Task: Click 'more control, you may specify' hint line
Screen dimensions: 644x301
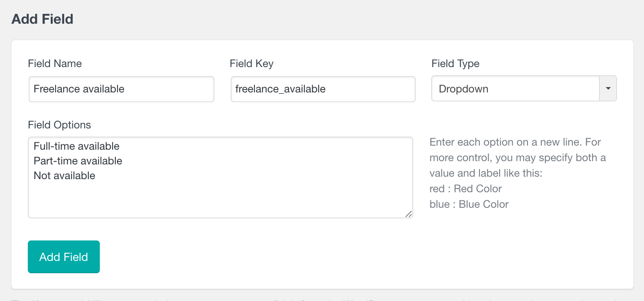Action: click(518, 157)
